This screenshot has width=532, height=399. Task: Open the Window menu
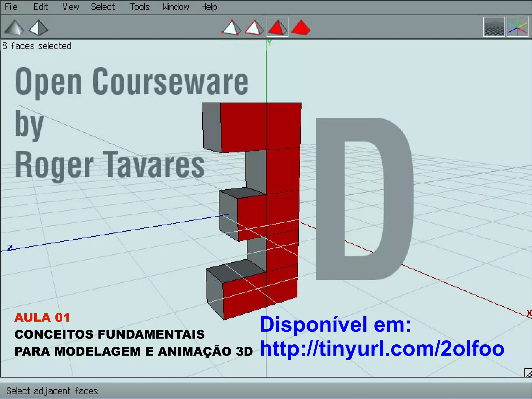tap(176, 7)
